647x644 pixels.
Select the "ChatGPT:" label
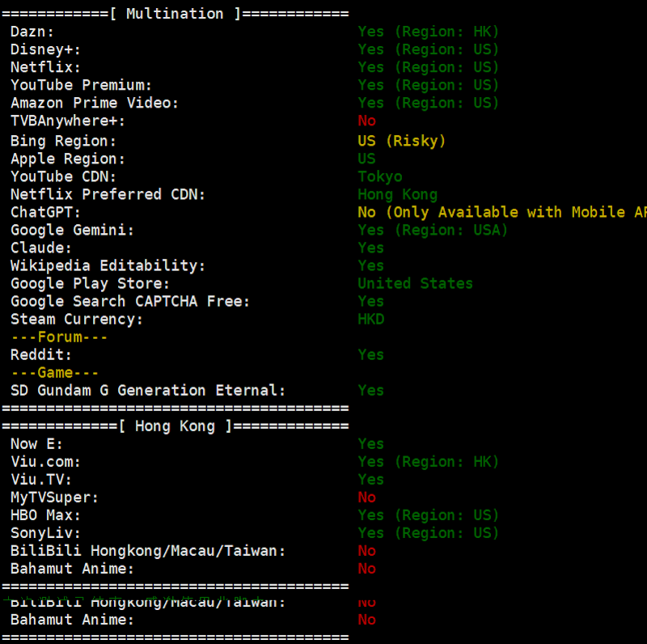pyautogui.click(x=45, y=212)
